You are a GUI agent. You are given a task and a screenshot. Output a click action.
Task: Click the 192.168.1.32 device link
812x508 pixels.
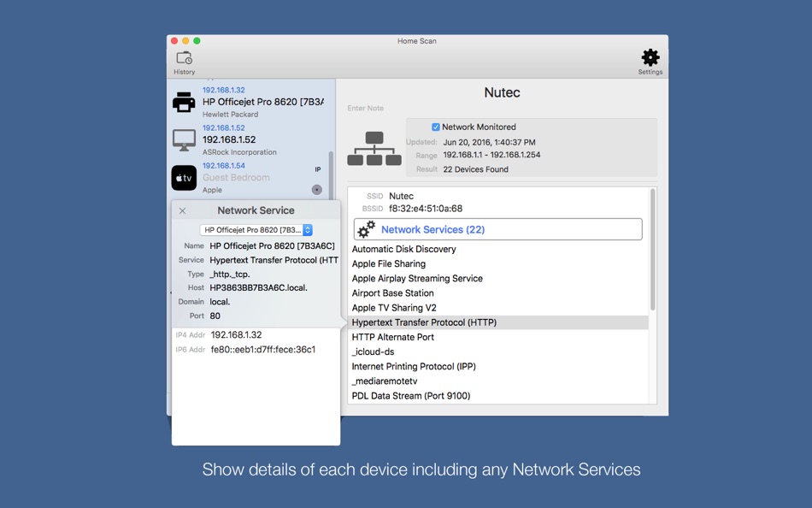click(x=224, y=90)
